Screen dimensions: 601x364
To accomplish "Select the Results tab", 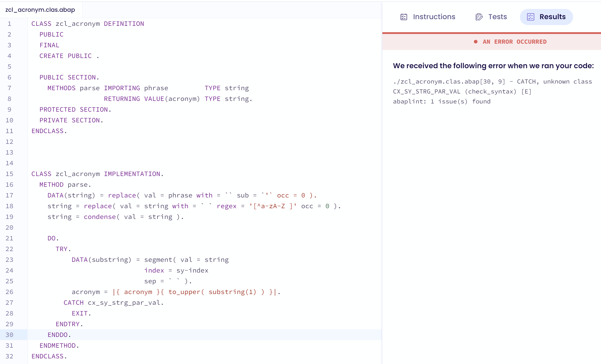I will [x=553, y=17].
